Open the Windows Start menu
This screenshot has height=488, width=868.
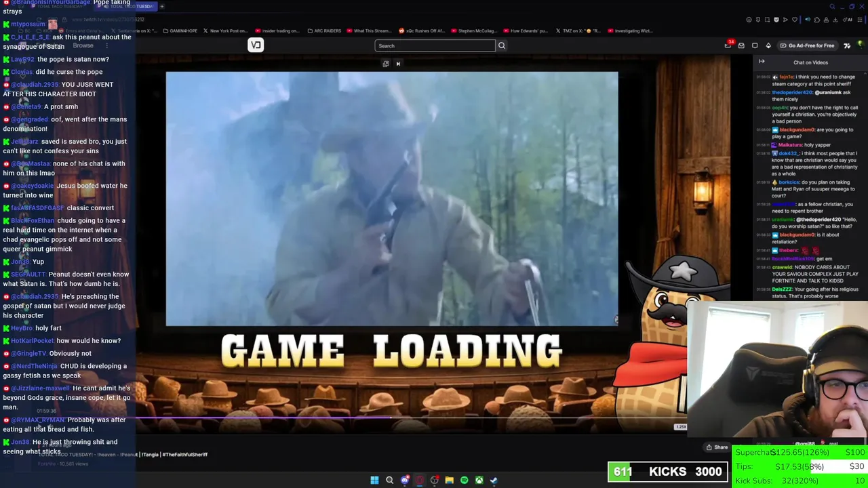(x=374, y=480)
